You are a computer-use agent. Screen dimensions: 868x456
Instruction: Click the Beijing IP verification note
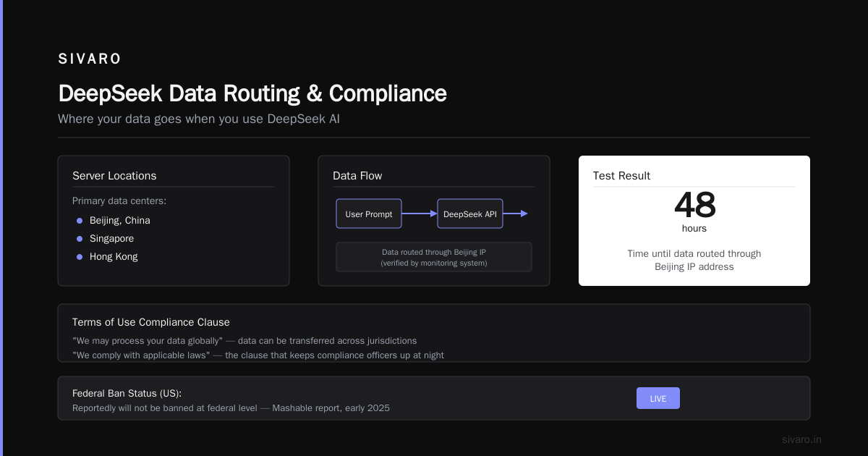coord(434,257)
